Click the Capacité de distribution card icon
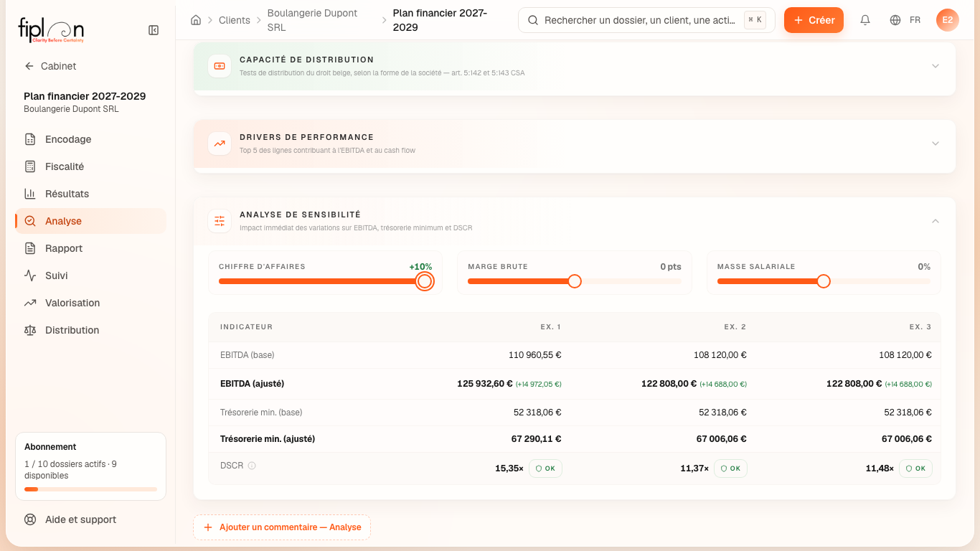The image size is (980, 551). click(x=220, y=66)
